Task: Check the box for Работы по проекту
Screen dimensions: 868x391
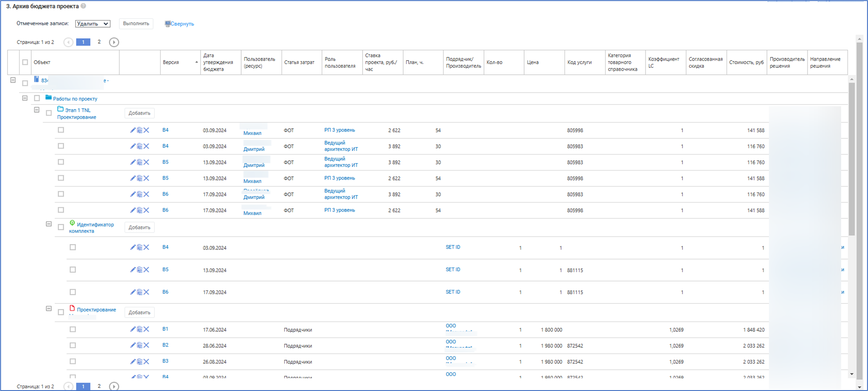Action: pos(37,98)
